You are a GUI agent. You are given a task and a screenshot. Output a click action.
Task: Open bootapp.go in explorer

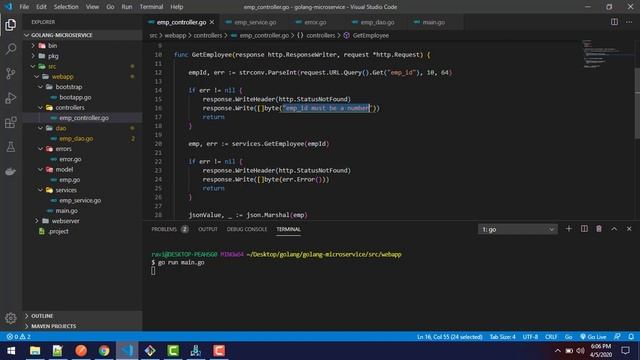point(75,97)
